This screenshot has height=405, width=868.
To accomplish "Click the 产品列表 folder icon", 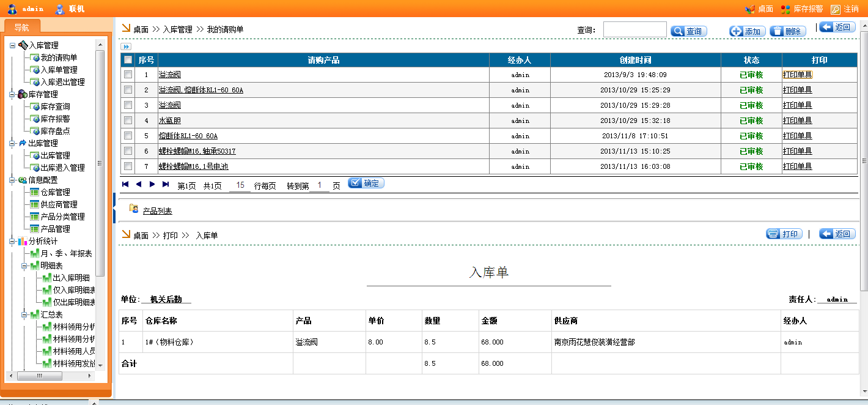I will click(134, 209).
